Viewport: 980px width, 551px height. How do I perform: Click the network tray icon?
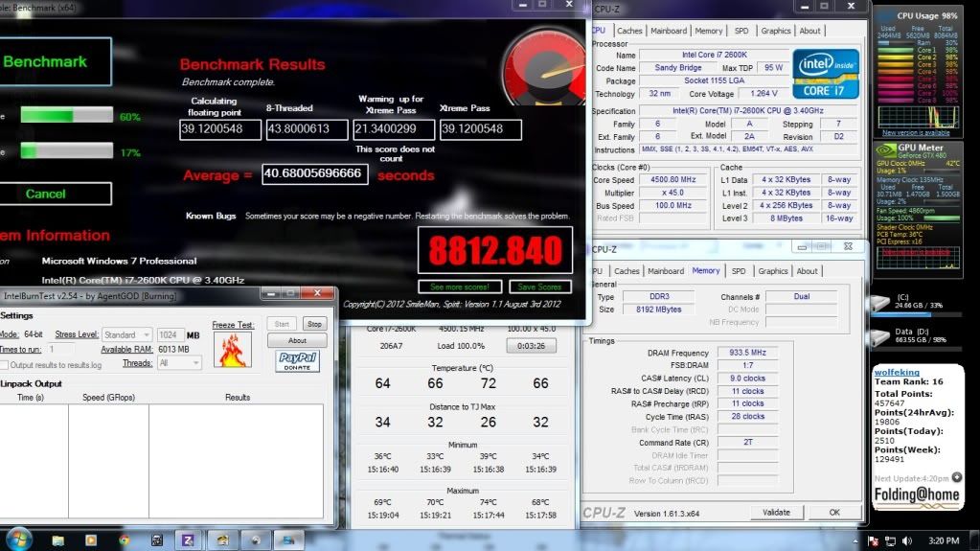[891, 541]
